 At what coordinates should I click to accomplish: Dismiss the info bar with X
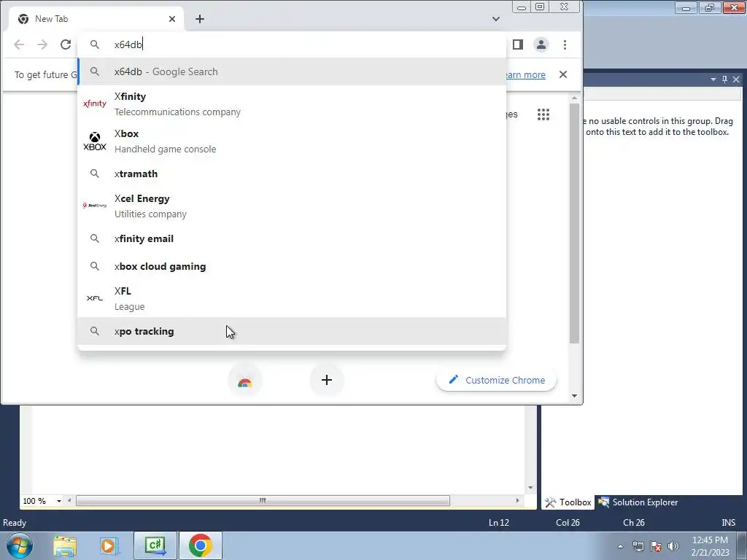563,74
